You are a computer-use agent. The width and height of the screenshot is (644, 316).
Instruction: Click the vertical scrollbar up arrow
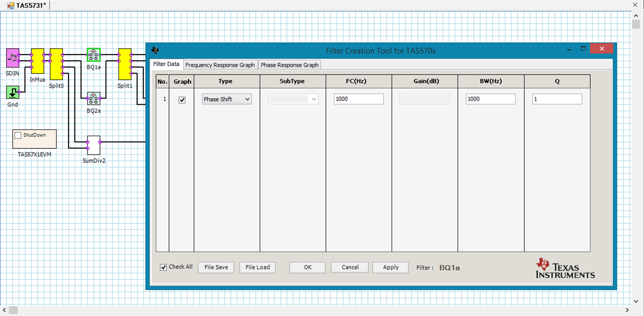pos(636,15)
